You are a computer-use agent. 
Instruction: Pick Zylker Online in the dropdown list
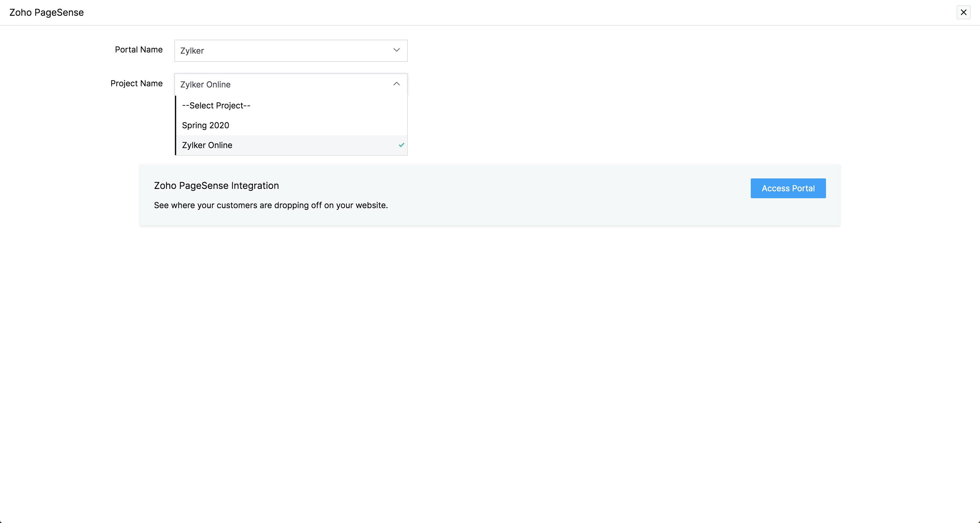(x=207, y=145)
